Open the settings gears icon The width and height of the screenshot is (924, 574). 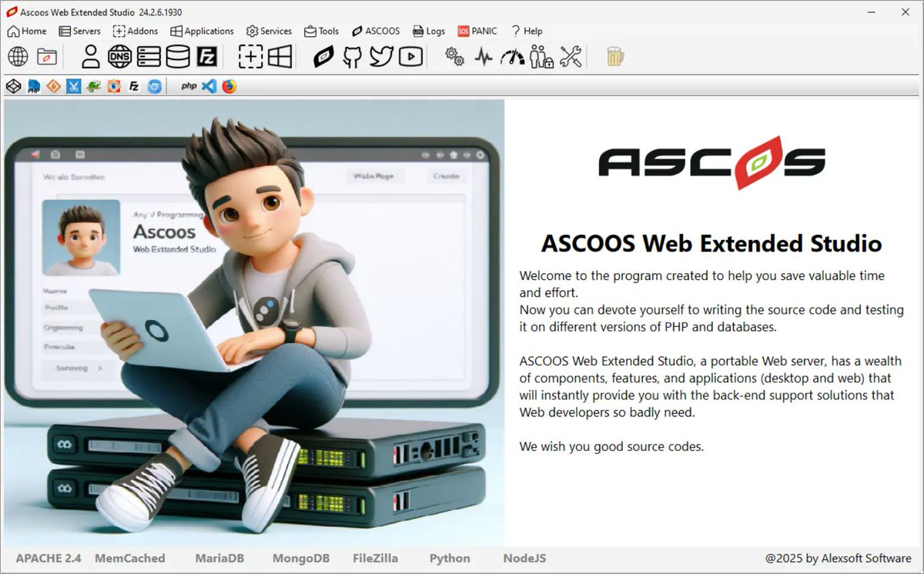pyautogui.click(x=454, y=56)
